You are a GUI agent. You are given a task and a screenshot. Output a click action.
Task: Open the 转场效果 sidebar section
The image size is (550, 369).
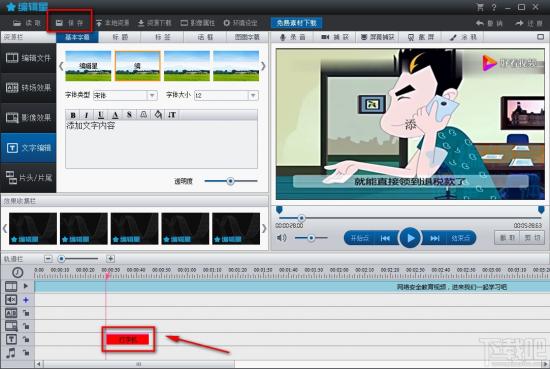28,88
